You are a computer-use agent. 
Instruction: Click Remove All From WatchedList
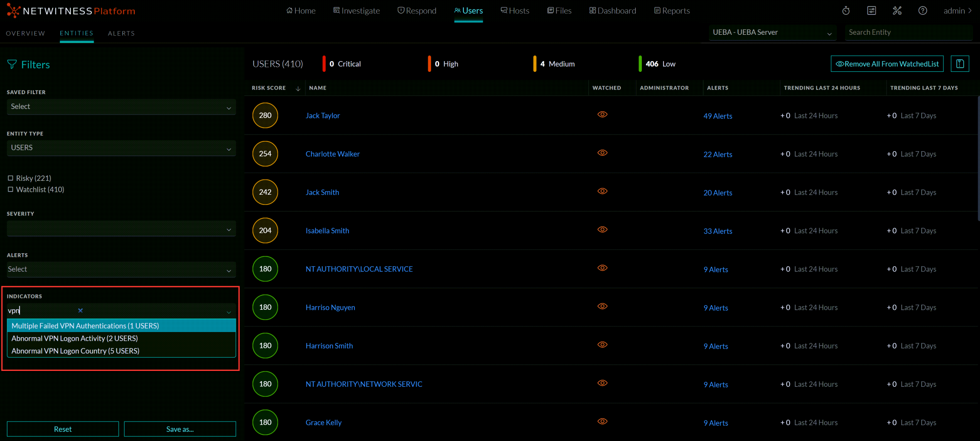pyautogui.click(x=886, y=64)
